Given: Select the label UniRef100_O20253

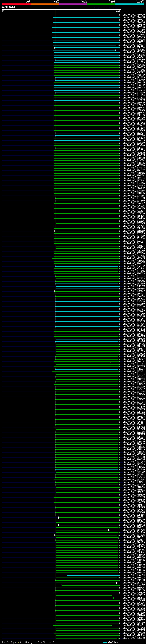Looking at the screenshot, I should tap(134, 67).
